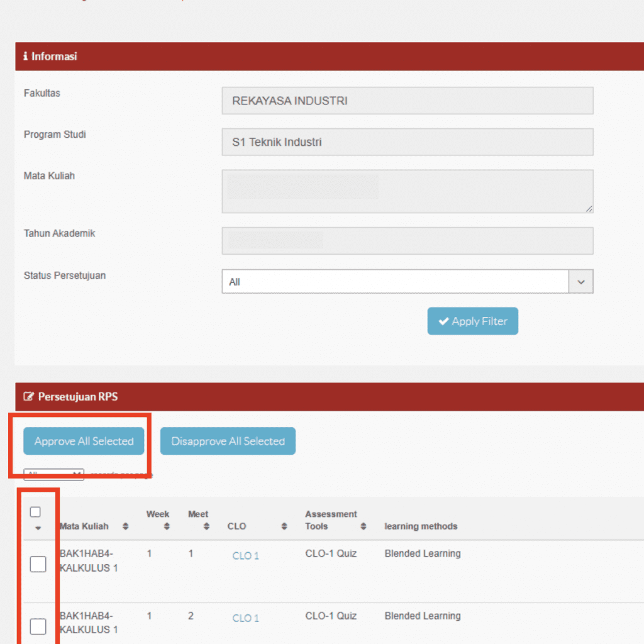Click the edit icon beside Persetujuan RPS

(x=29, y=397)
